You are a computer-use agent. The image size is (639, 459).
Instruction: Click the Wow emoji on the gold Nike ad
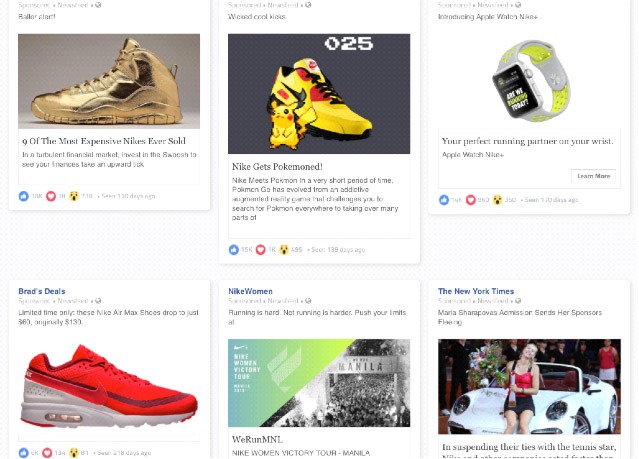(74, 196)
